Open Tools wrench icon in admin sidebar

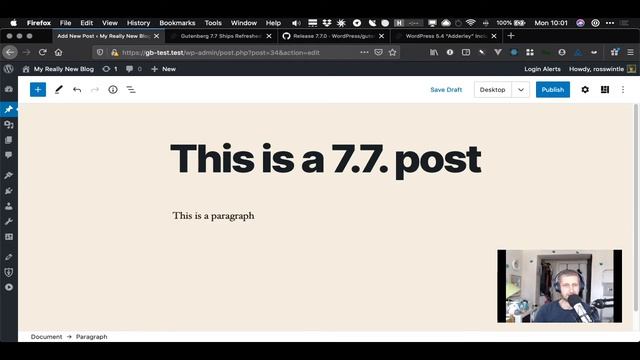click(9, 221)
